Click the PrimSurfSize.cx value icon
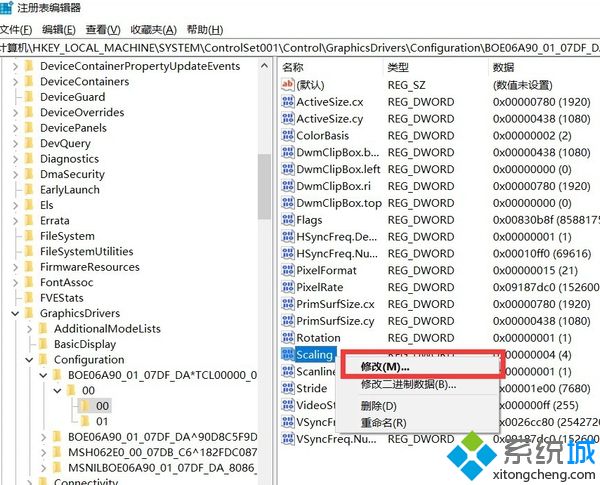This screenshot has height=485, width=600. coord(287,304)
